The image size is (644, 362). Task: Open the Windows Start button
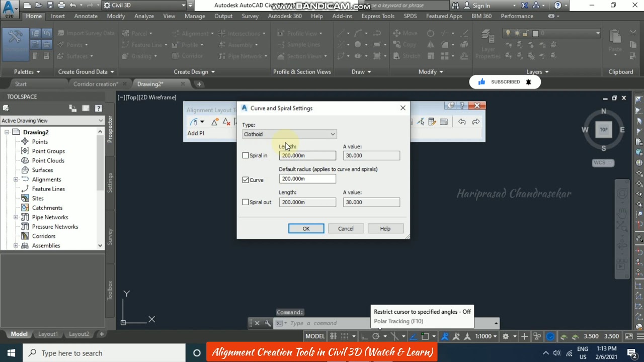[11, 353]
